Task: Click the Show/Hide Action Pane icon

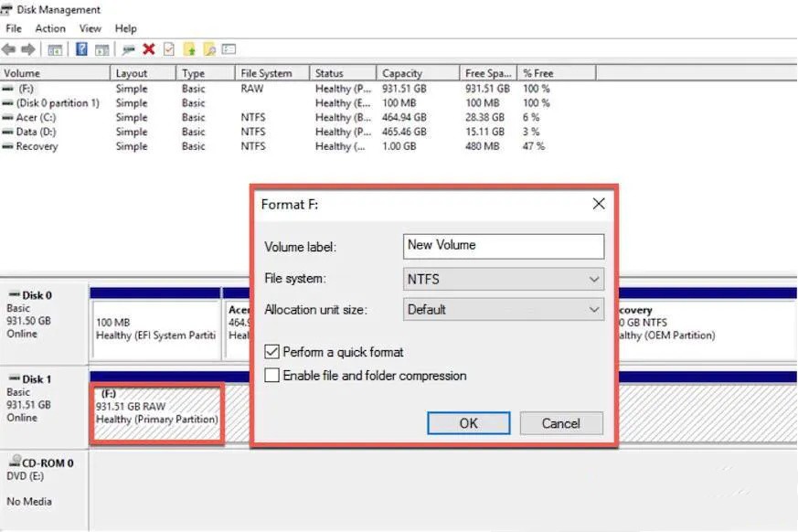Action: coord(102,49)
